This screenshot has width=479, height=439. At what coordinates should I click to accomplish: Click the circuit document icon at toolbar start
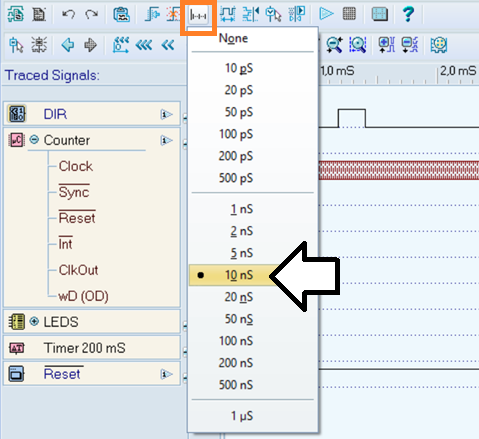[x=16, y=14]
